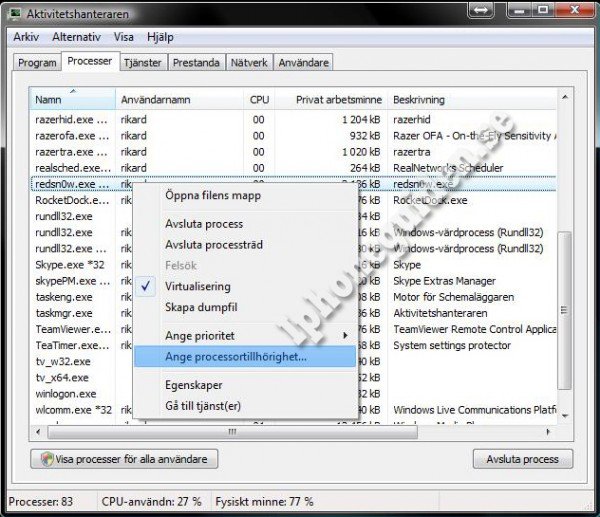Image resolution: width=600 pixels, height=517 pixels.
Task: Sort by Privat arbetsminne column header
Action: (331, 99)
